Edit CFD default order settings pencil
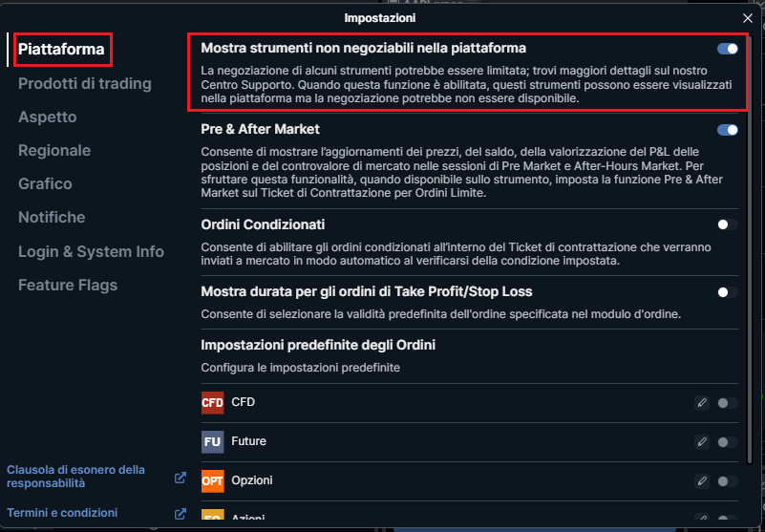 (702, 403)
